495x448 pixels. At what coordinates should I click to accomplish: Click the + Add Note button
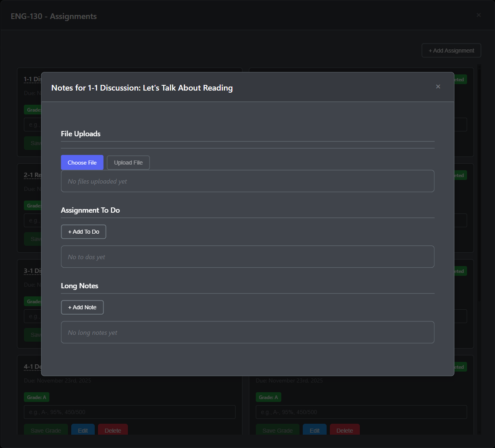coord(82,307)
